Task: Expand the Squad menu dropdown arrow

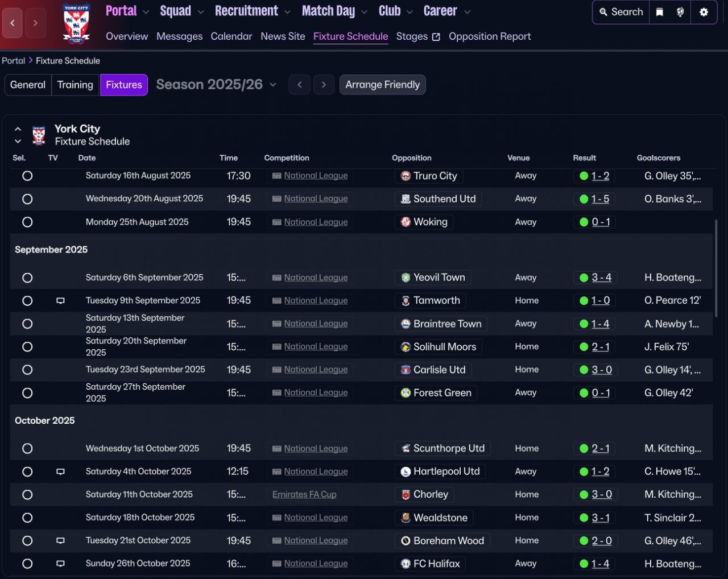Action: tap(201, 12)
